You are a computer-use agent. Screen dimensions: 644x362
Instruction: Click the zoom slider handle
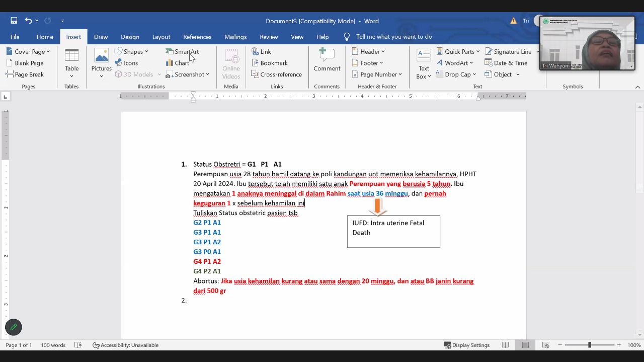[x=589, y=345]
